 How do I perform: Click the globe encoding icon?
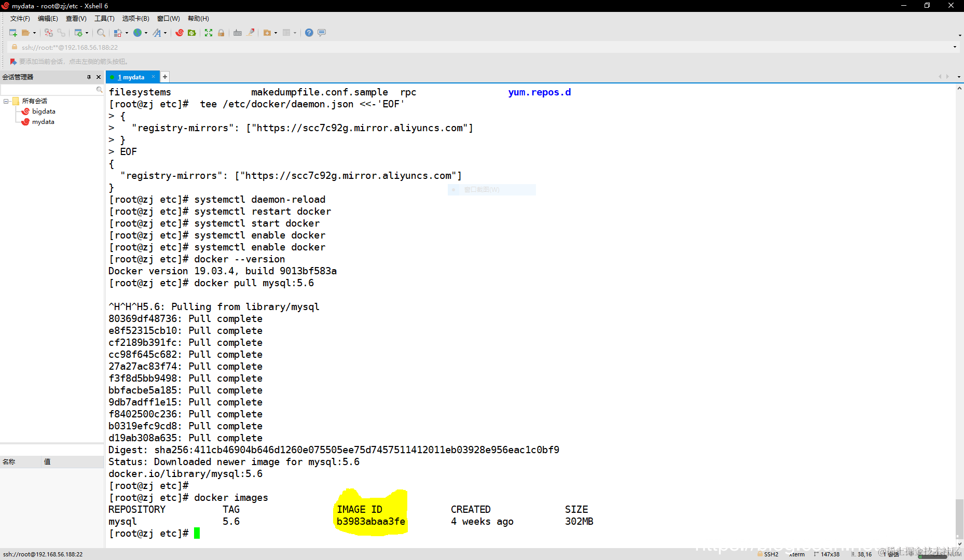click(137, 33)
